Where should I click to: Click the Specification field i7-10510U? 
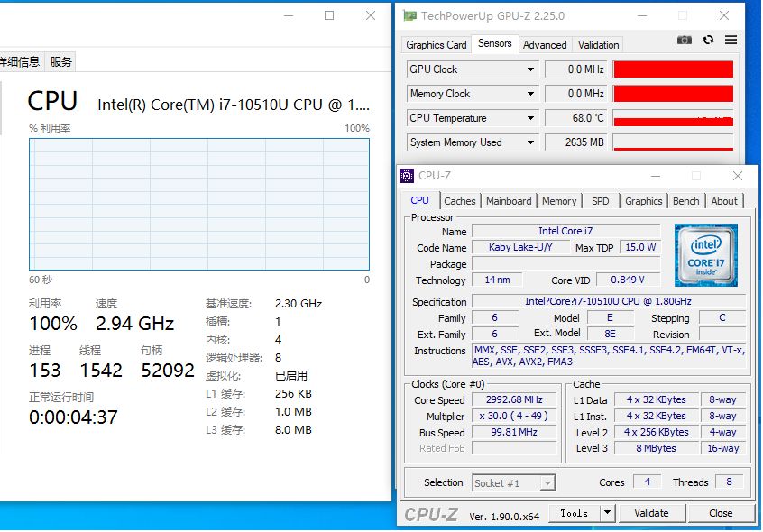[x=608, y=301]
